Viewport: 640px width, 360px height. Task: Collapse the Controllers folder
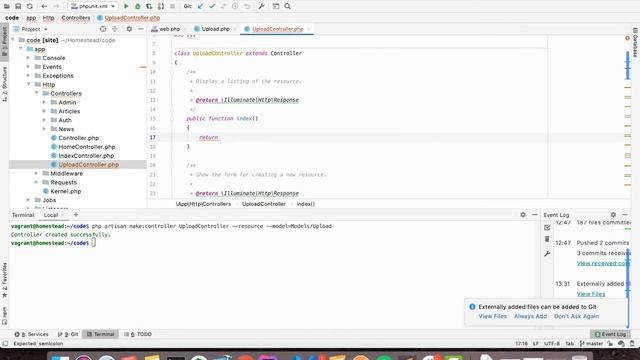pos(37,93)
